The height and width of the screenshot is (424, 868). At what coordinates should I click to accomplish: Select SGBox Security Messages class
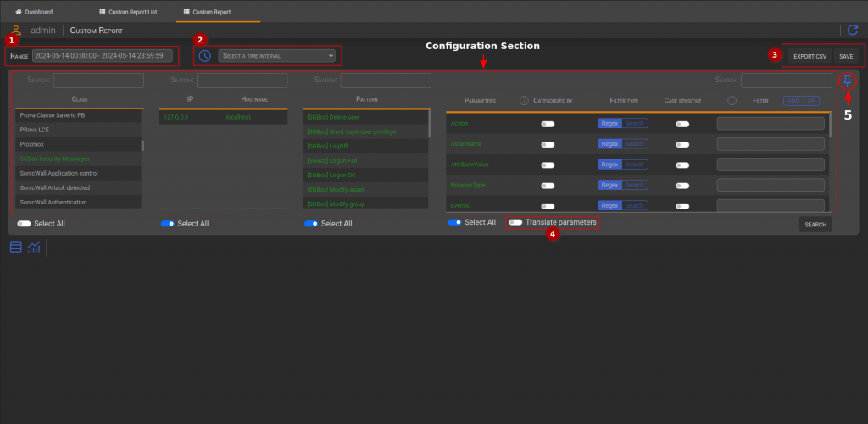[x=78, y=159]
